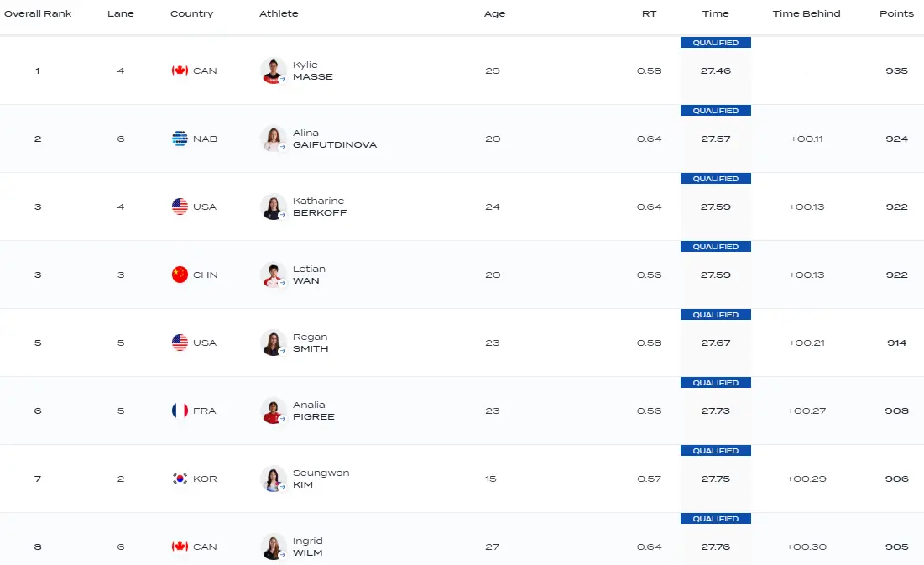Open Alina Gaifutdinova's profile photo
Image resolution: width=924 pixels, height=565 pixels.
pos(274,139)
